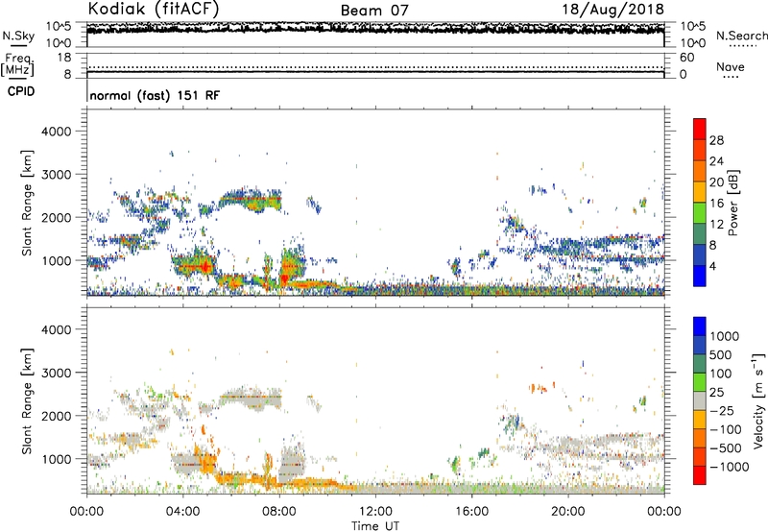The height and width of the screenshot is (532, 768).
Task: Pick the yellow-orange 16–20 dB Power colorbar segment
Action: click(x=700, y=192)
